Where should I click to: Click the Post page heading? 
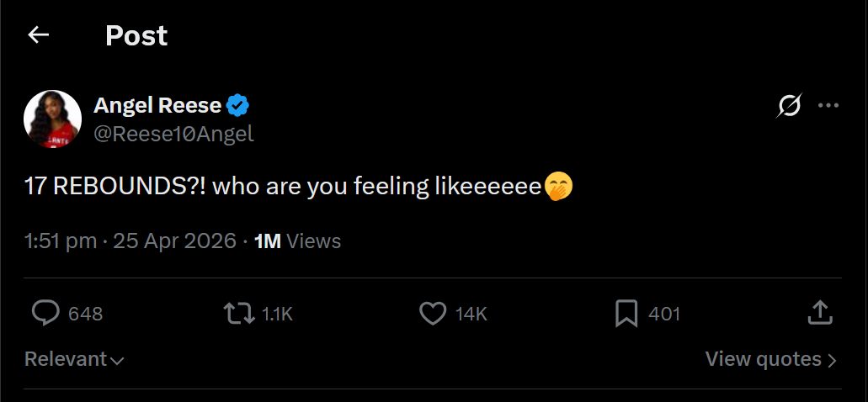[x=136, y=35]
